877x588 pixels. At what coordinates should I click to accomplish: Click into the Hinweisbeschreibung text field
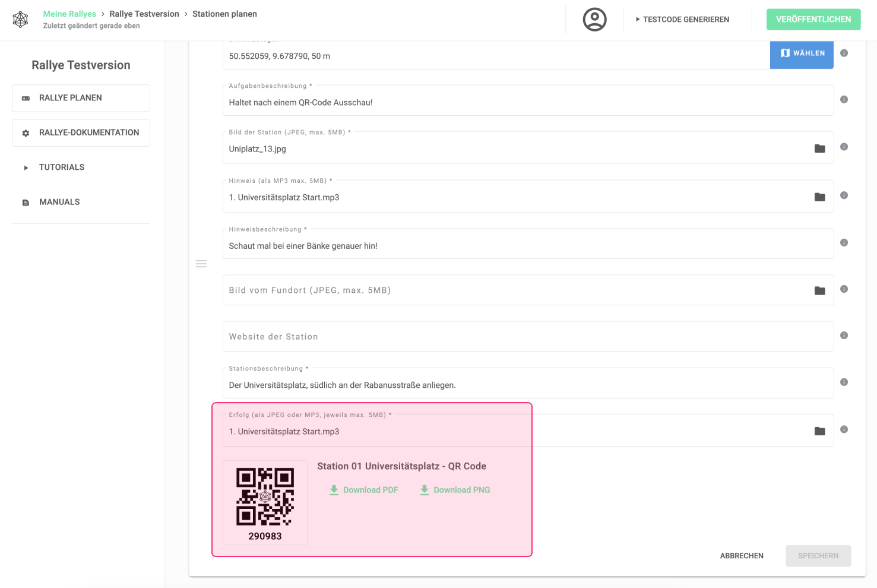point(527,246)
